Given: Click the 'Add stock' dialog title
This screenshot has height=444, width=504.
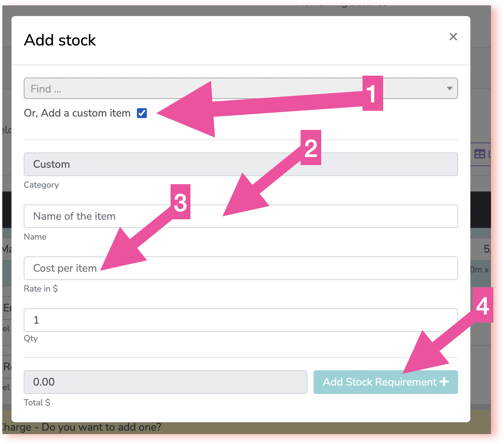Looking at the screenshot, I should (60, 40).
